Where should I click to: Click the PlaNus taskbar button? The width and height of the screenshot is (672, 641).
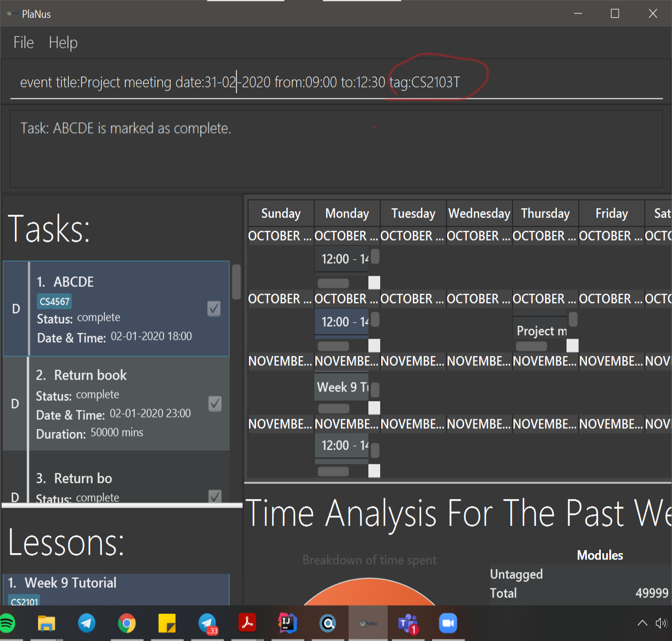pyautogui.click(x=368, y=623)
